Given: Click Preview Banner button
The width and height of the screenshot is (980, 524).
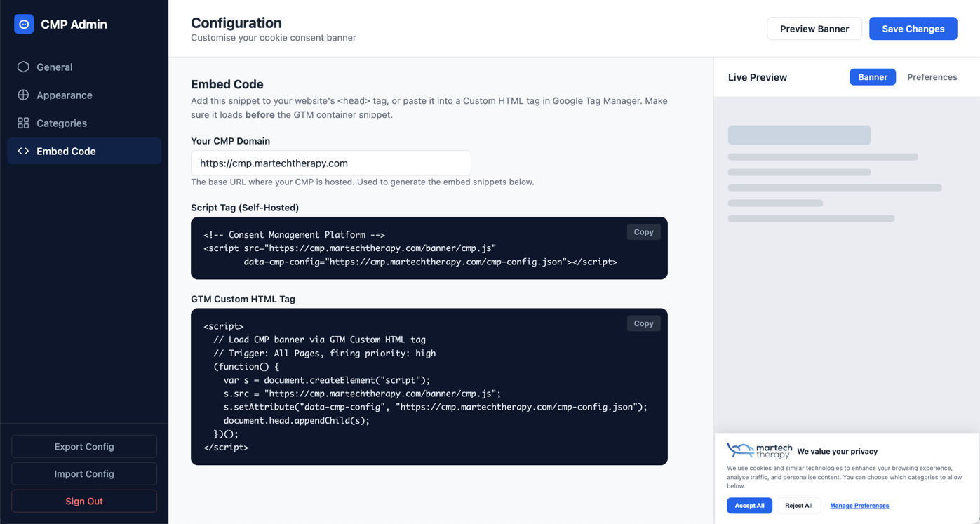Looking at the screenshot, I should (x=814, y=29).
